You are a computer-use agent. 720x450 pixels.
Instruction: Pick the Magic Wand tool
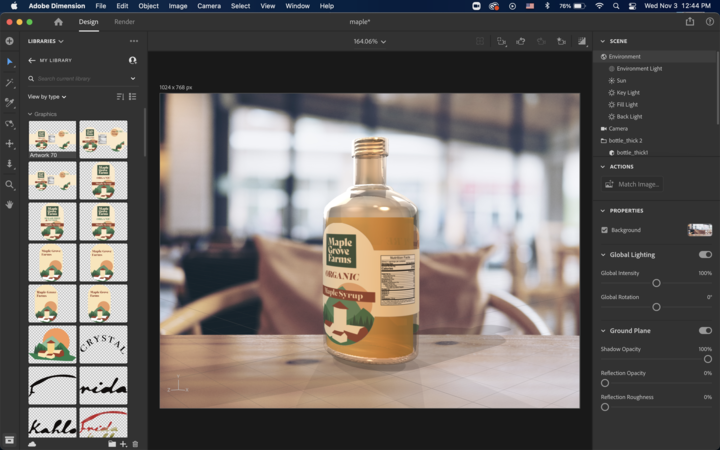pyautogui.click(x=9, y=83)
